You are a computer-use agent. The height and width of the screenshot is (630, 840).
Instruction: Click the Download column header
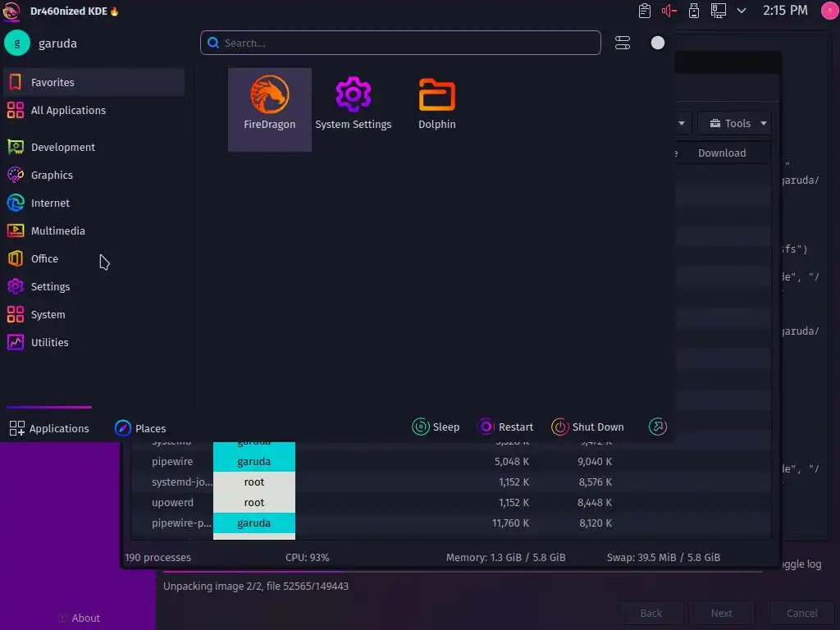coord(722,153)
